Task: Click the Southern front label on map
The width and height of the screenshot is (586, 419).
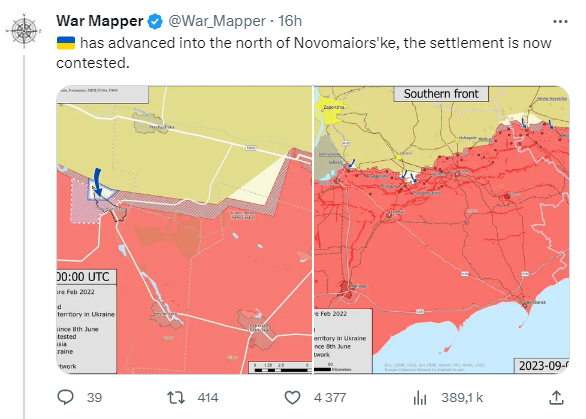Action: [x=441, y=93]
